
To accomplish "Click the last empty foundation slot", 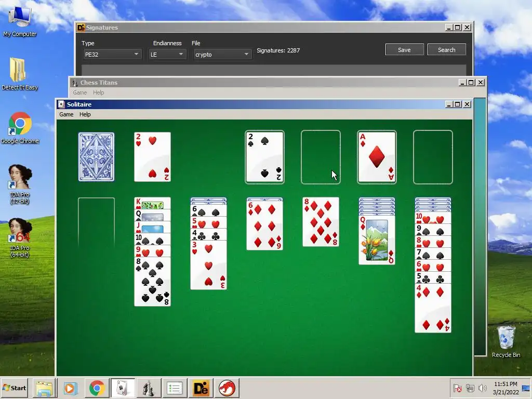I will pyautogui.click(x=433, y=157).
